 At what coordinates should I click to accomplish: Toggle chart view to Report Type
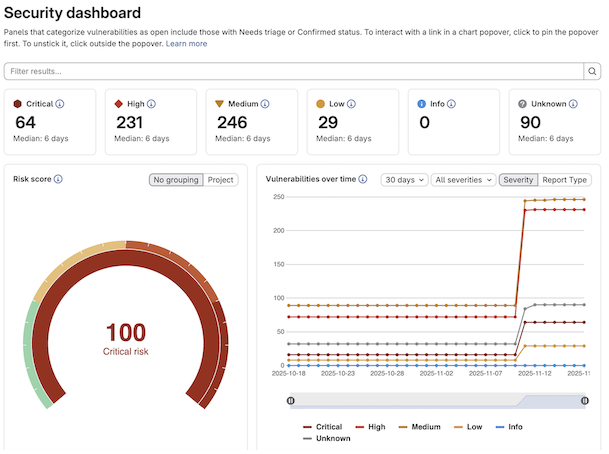click(565, 180)
